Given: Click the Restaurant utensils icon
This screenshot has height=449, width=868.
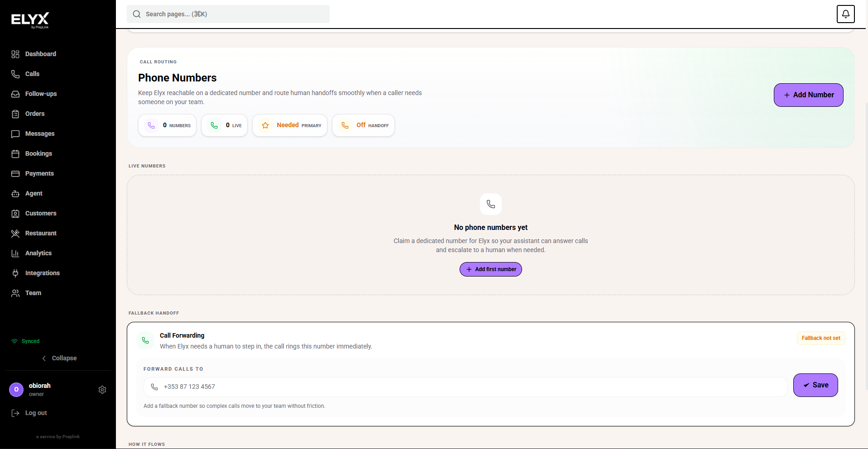Looking at the screenshot, I should pyautogui.click(x=15, y=234).
